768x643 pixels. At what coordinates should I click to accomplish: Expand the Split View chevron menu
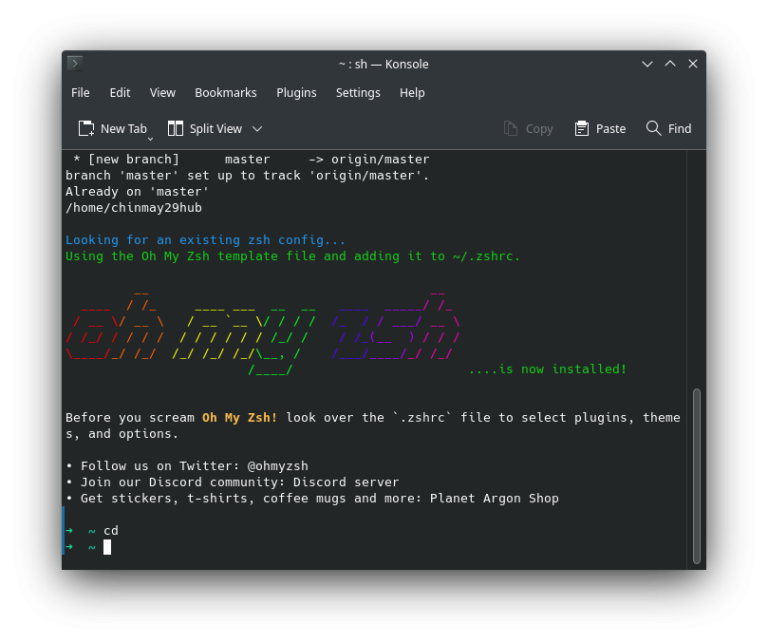257,128
